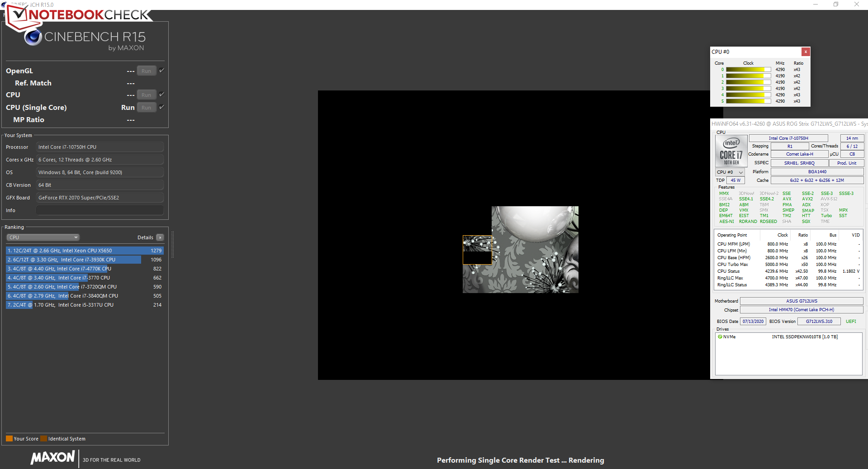Click the SRH81, SRH8Q SSPEC field
The width and height of the screenshot is (868, 469).
coord(799,163)
